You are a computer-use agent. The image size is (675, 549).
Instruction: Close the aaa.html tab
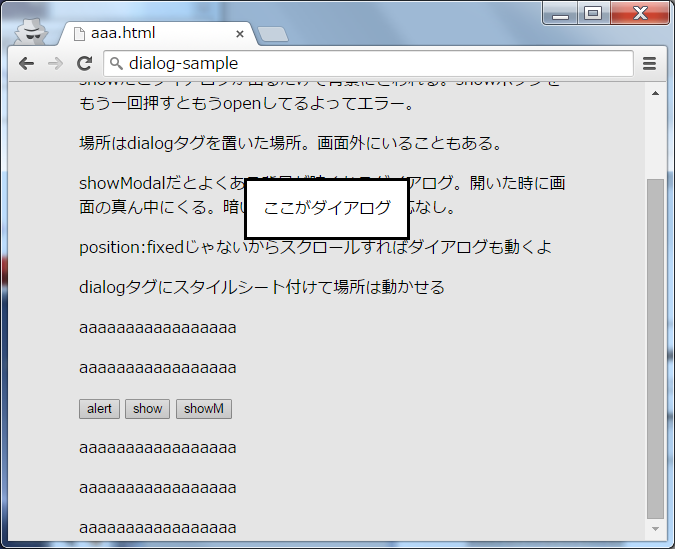pos(240,34)
